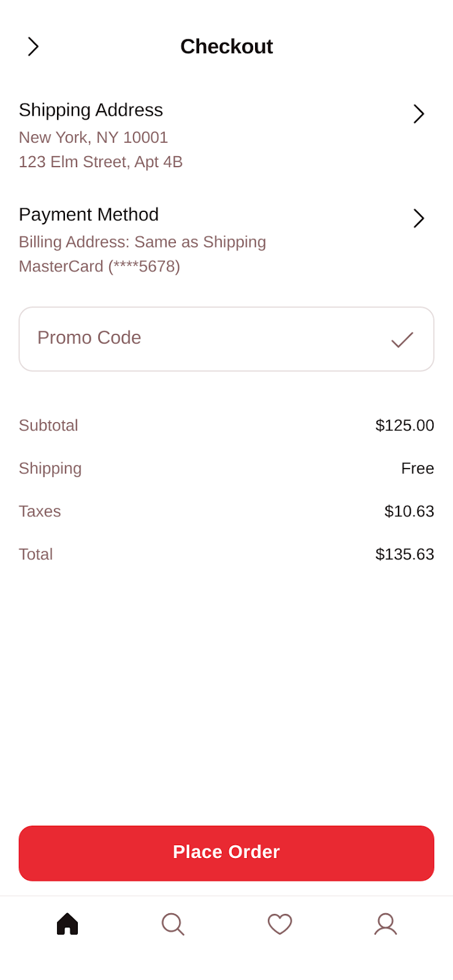
Task: Expand the Payment Method chevron
Action: (x=419, y=219)
